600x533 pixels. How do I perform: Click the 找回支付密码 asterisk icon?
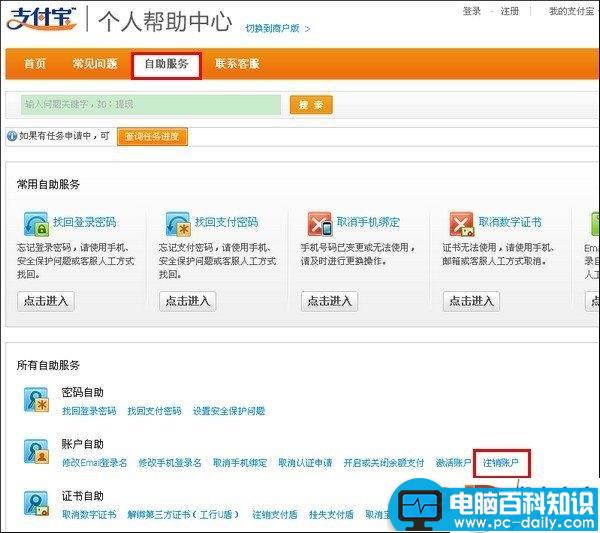pyautogui.click(x=178, y=224)
